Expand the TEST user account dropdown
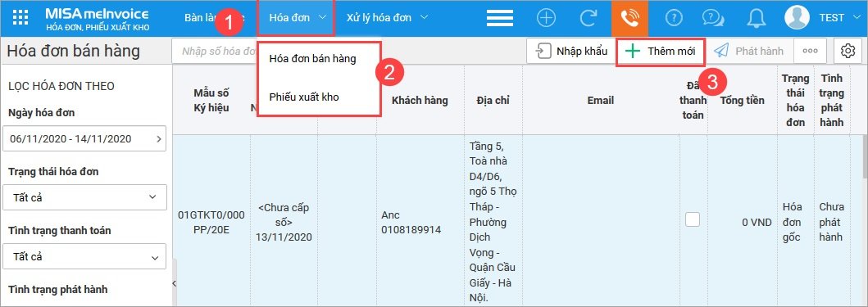Viewport: 868px width, 307px height. point(857,18)
